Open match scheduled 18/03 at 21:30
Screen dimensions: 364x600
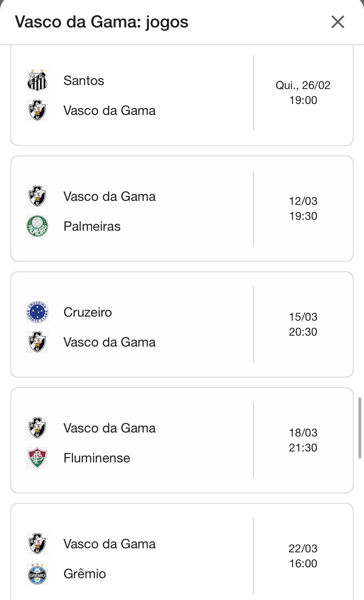click(303, 440)
